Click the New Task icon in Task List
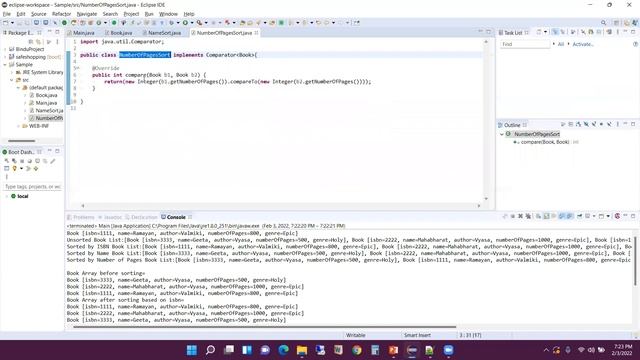Screen dimensions: 640x360 point(539,32)
